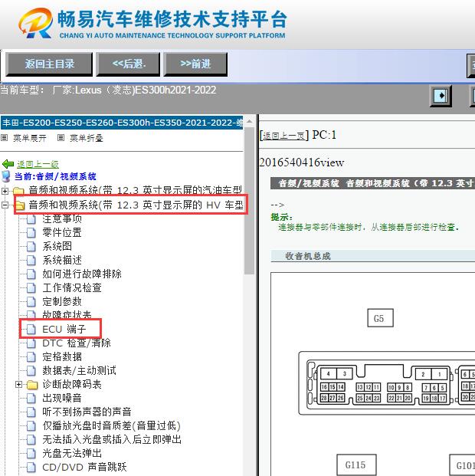Open the 音频和视频系统 HV 车型 folder
The width and height of the screenshot is (475, 476).
pos(136,205)
